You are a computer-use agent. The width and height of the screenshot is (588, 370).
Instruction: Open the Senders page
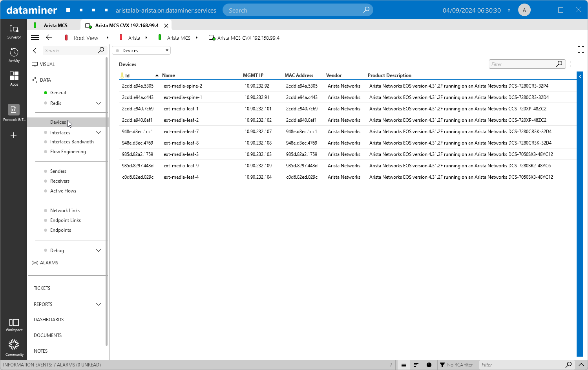pyautogui.click(x=58, y=171)
